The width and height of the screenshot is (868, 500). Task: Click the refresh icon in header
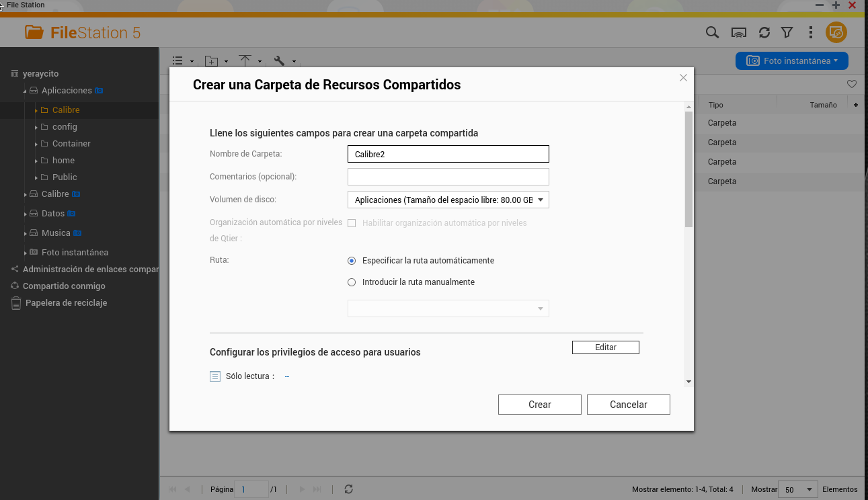(x=764, y=32)
